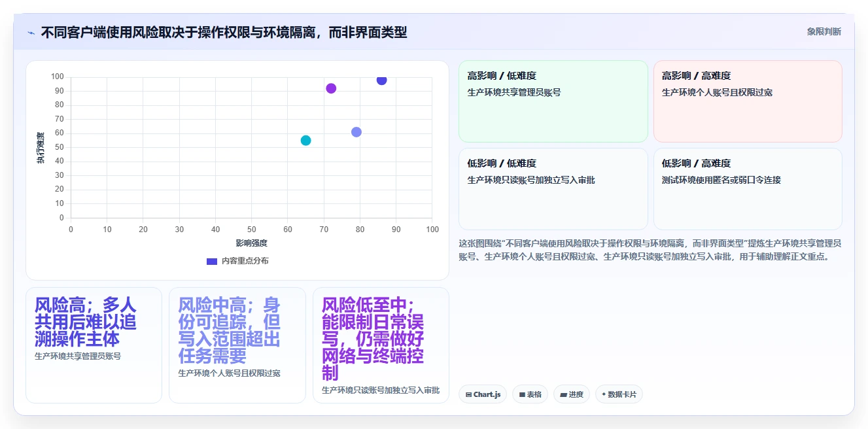Toggle the 内容重点分布 legend color swatch
868x429 pixels.
tap(212, 261)
